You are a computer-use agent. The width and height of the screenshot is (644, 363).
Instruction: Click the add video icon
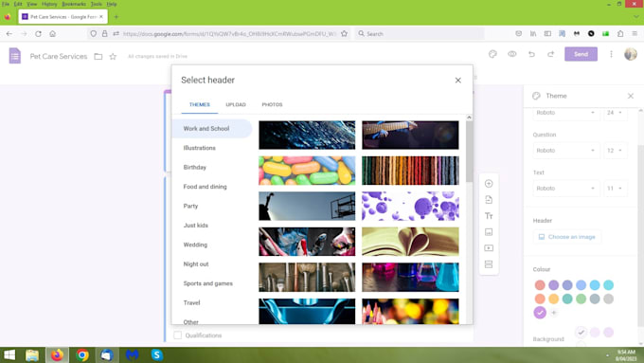pos(489,248)
